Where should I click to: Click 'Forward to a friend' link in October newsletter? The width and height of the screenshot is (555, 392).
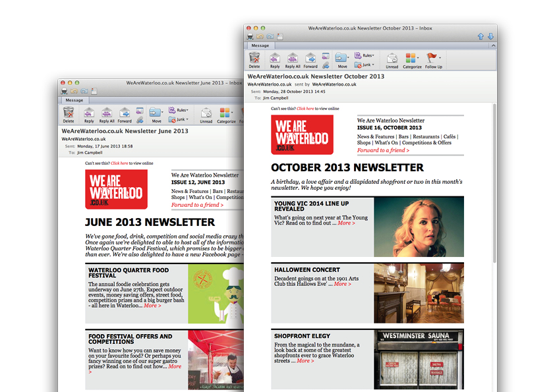tap(383, 150)
